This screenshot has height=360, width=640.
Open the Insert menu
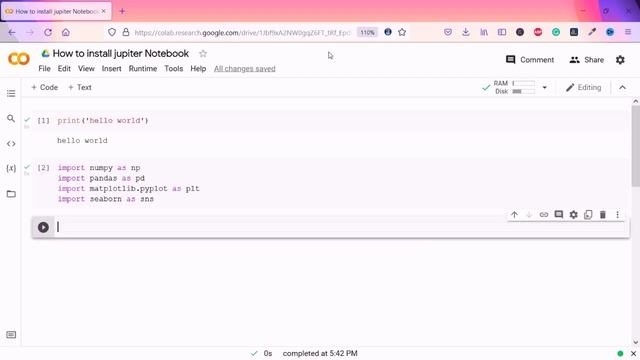[111, 69]
